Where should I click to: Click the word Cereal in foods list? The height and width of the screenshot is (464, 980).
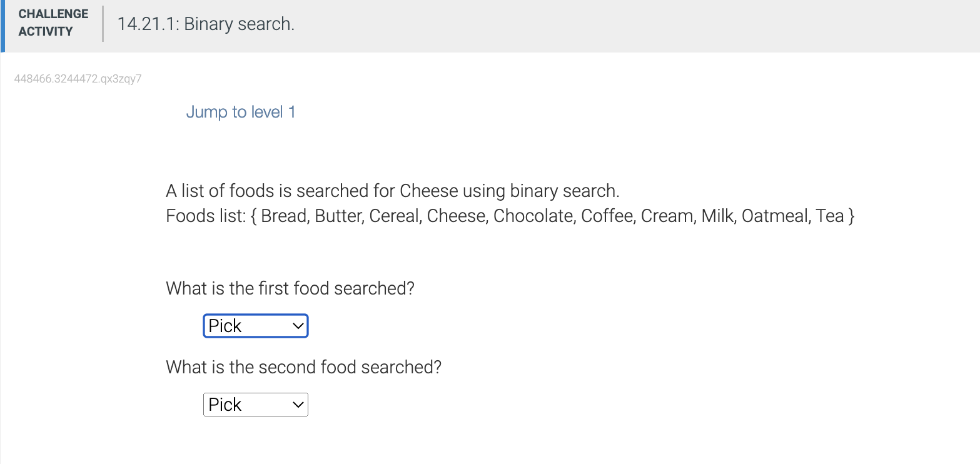tap(393, 216)
